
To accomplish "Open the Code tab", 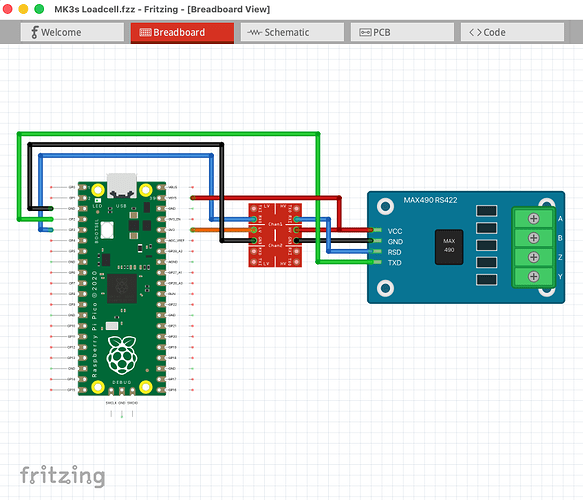I will [x=512, y=32].
